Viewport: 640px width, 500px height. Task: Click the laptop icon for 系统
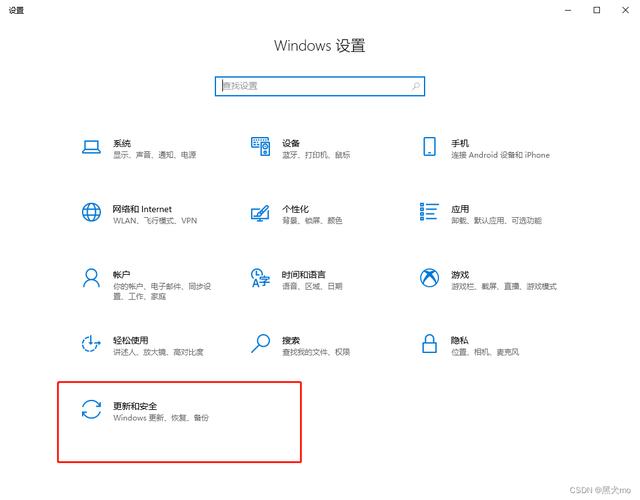91,147
